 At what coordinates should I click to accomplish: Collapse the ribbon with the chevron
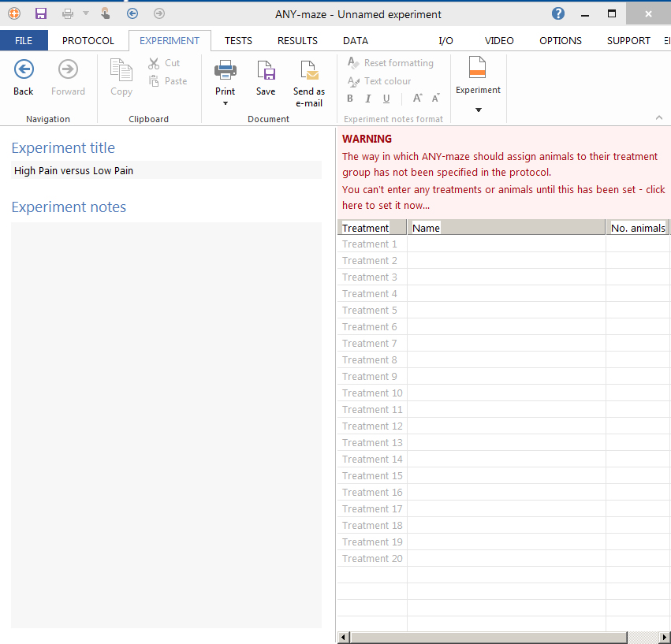coord(659,117)
